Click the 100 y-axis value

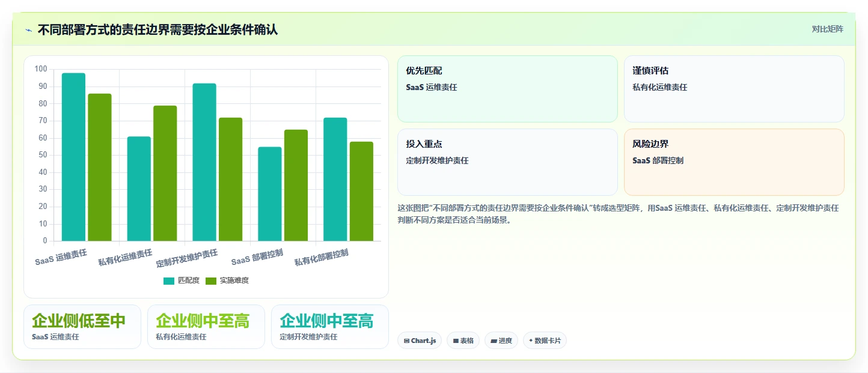(41, 69)
